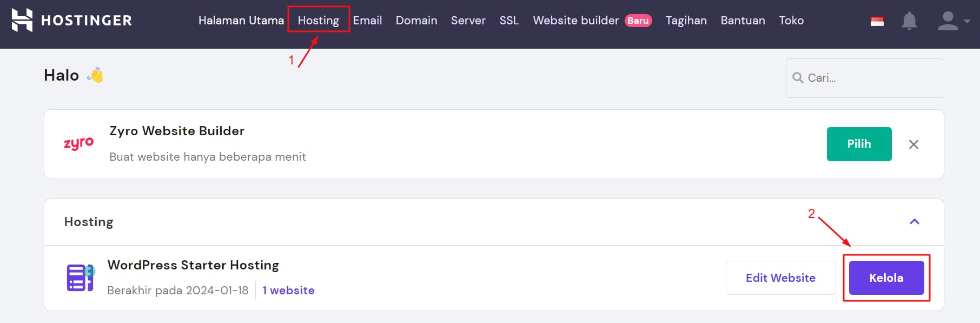Focus the Cari search field
This screenshot has height=323, width=980.
click(x=871, y=78)
